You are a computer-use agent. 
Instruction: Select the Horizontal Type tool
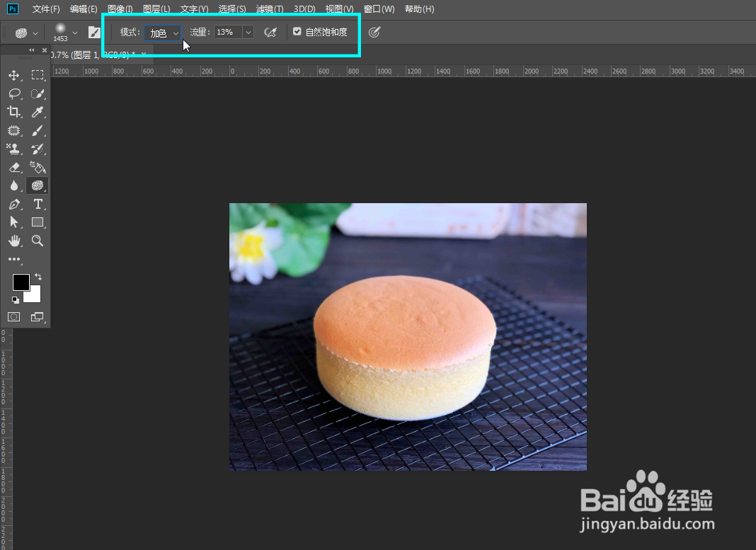[x=37, y=205]
